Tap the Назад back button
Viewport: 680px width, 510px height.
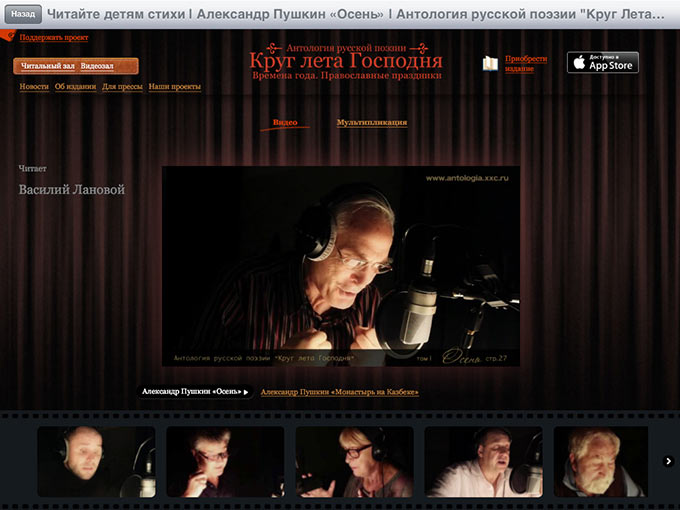(23, 14)
